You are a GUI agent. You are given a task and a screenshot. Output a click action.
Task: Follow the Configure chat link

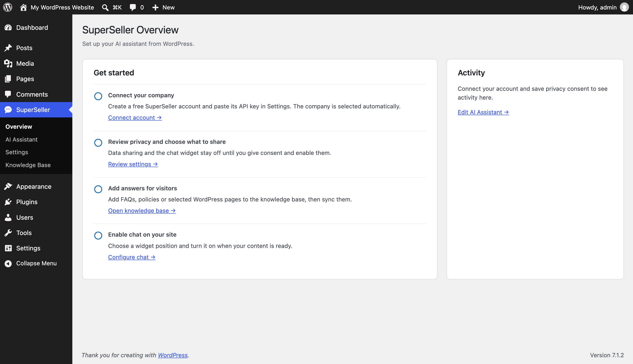132,257
